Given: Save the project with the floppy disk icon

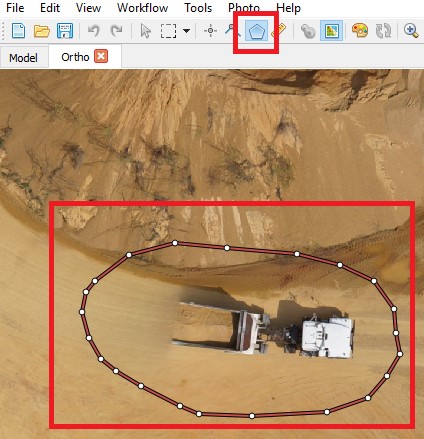Looking at the screenshot, I should coord(65,31).
